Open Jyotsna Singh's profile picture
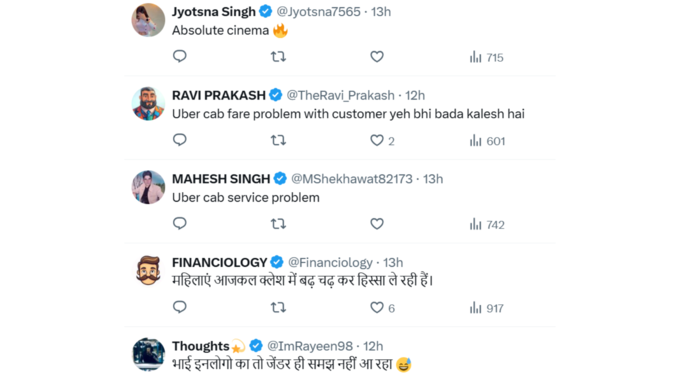 click(148, 20)
